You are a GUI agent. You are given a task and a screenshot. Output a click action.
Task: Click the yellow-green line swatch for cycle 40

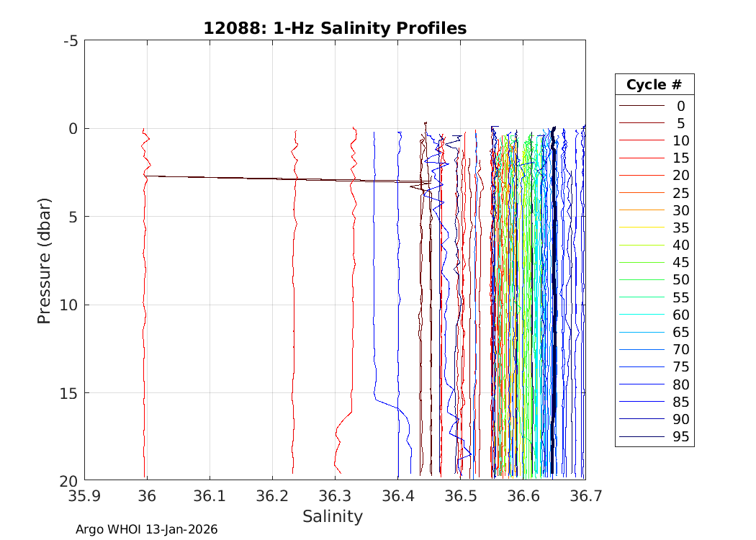641,246
